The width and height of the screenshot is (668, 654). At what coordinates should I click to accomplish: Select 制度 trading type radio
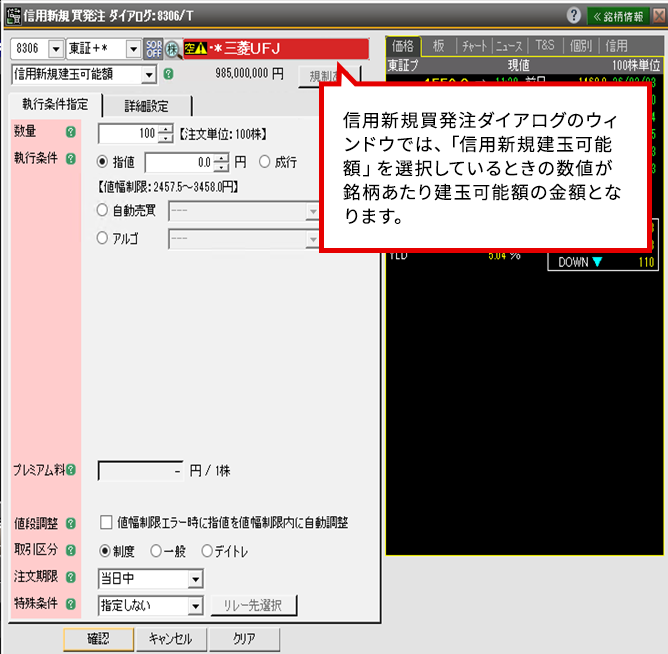105,551
